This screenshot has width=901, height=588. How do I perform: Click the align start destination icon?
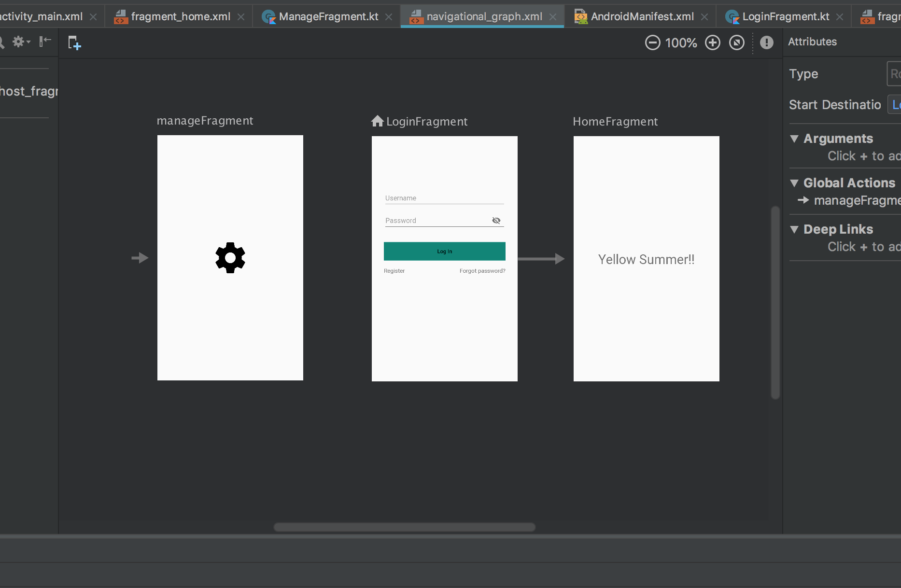(x=44, y=42)
